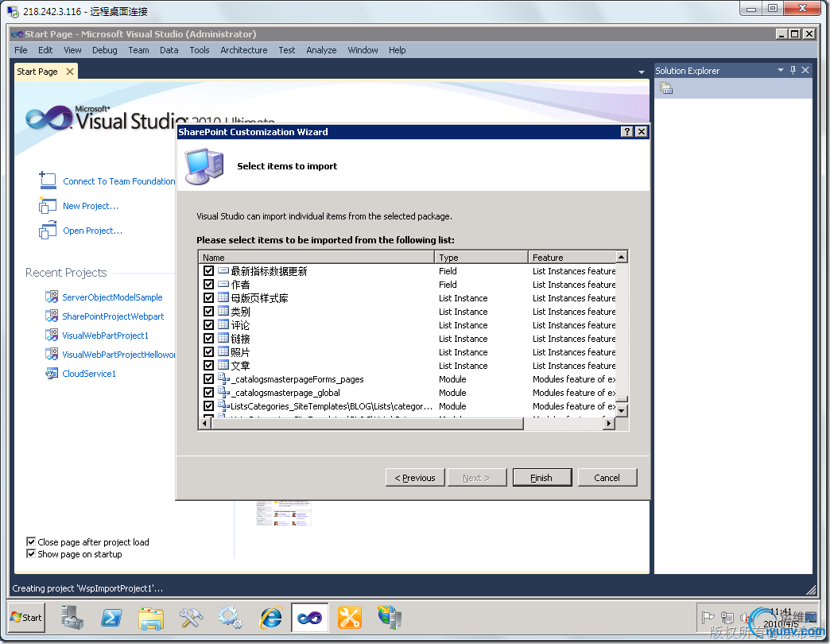Click the Finish button
Image resolution: width=830 pixels, height=644 pixels.
tap(541, 477)
